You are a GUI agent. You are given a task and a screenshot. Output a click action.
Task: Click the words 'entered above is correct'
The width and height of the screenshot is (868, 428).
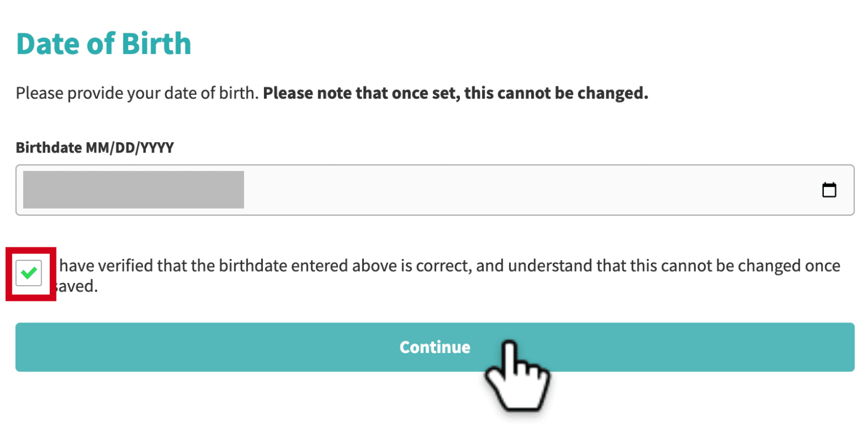pyautogui.click(x=395, y=265)
